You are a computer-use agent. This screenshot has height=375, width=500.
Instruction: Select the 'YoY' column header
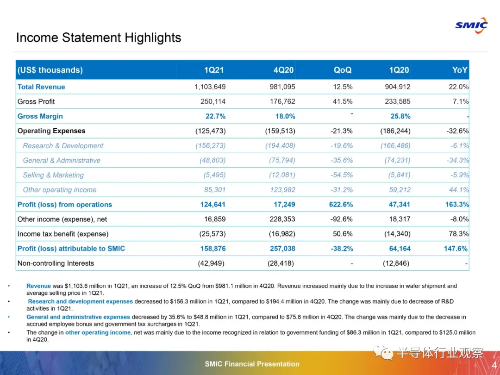tap(460, 70)
